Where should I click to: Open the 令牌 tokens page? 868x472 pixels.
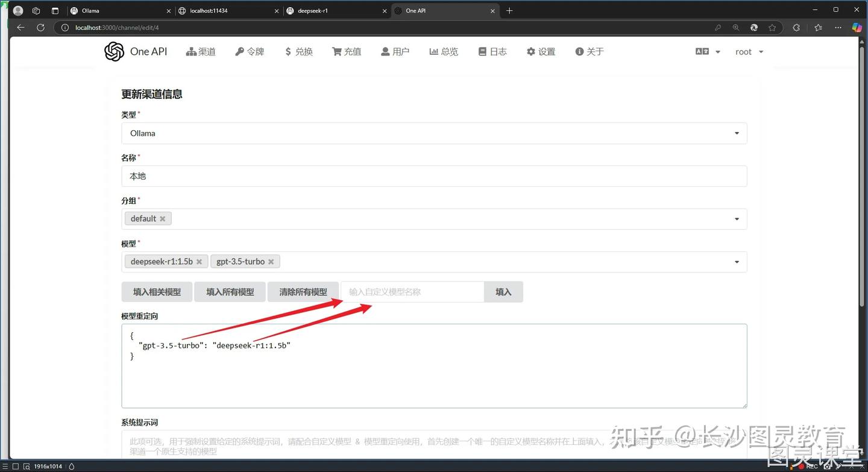tap(250, 51)
